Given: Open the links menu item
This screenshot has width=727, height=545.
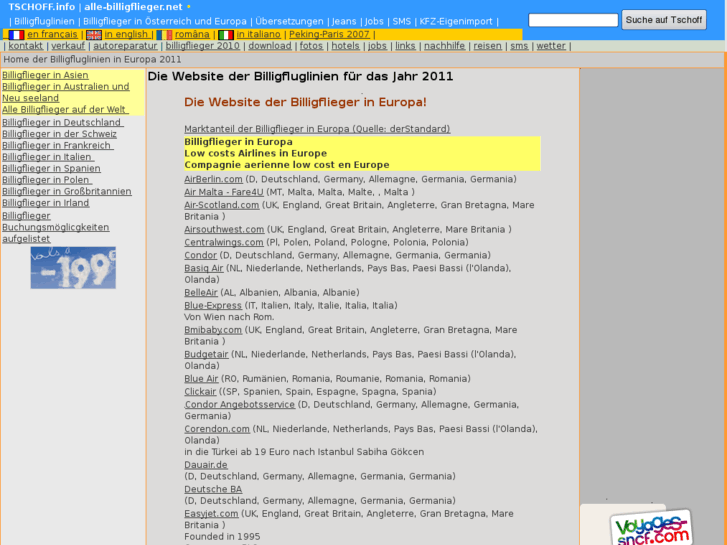Looking at the screenshot, I should click(x=405, y=45).
